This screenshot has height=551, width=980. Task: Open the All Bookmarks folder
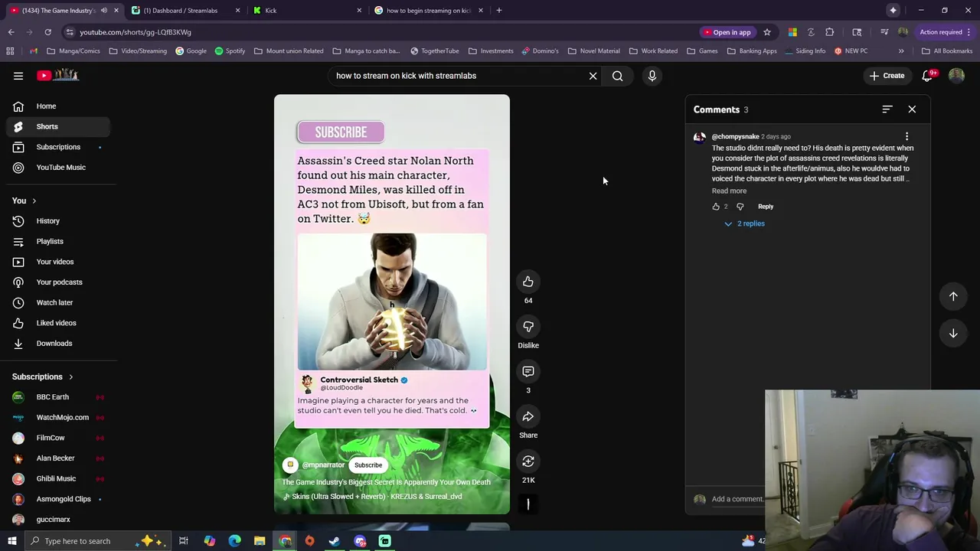point(947,51)
